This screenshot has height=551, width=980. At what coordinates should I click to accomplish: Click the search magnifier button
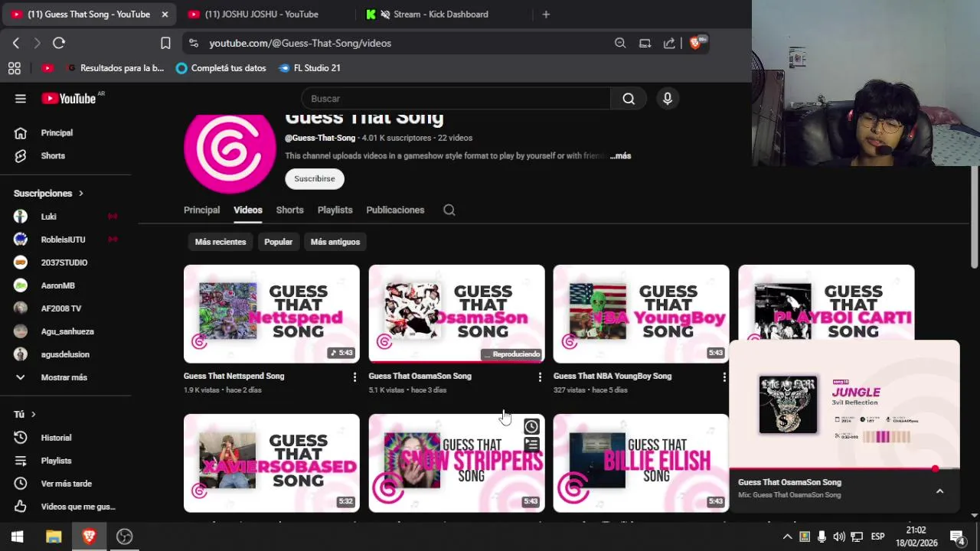coord(629,99)
